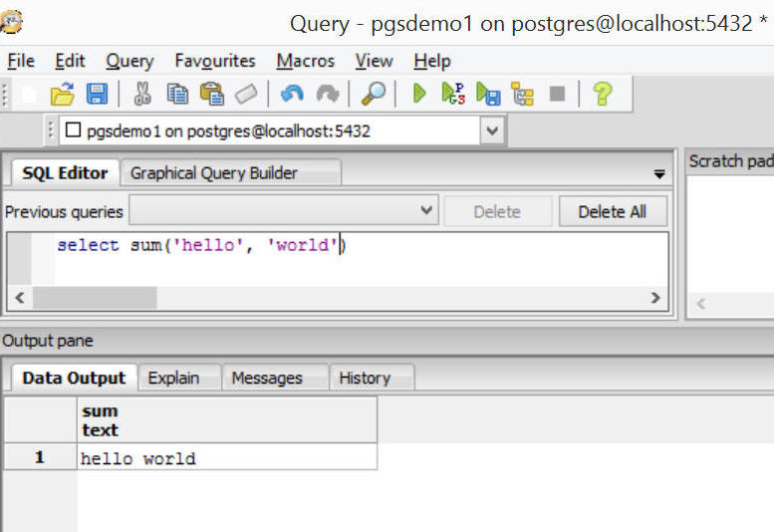
Task: Click the SQL editor horizontal scrollbar thumb
Action: pyautogui.click(x=95, y=298)
